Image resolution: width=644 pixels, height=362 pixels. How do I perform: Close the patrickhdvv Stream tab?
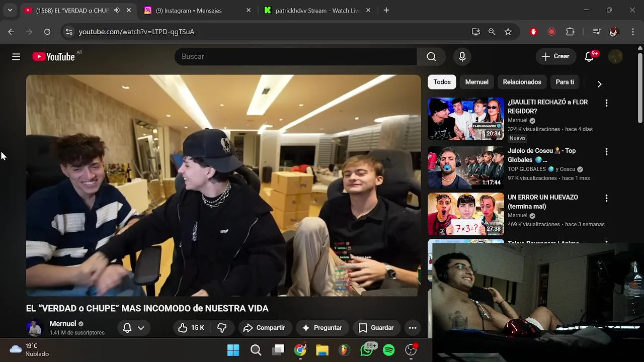point(368,10)
